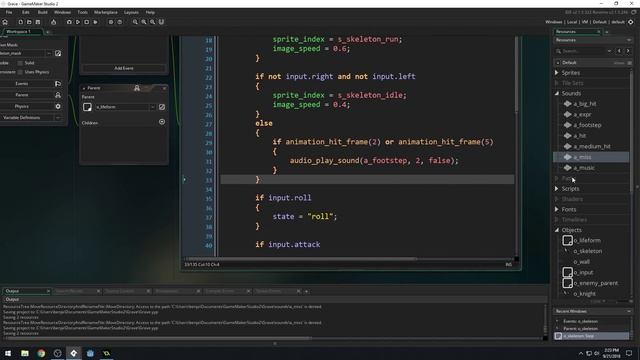Click the Add Event button
Screen dimensions: 640x360
click(x=124, y=68)
